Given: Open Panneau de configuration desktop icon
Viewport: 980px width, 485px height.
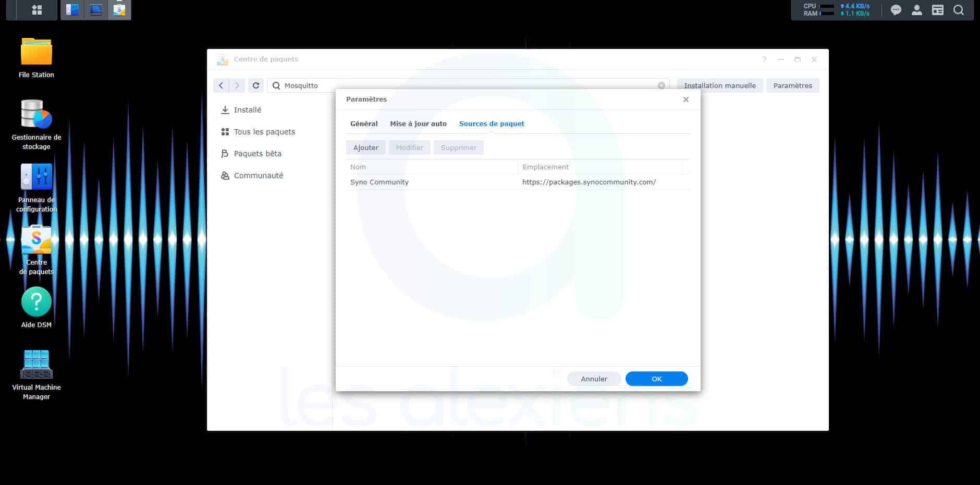Looking at the screenshot, I should [36, 188].
